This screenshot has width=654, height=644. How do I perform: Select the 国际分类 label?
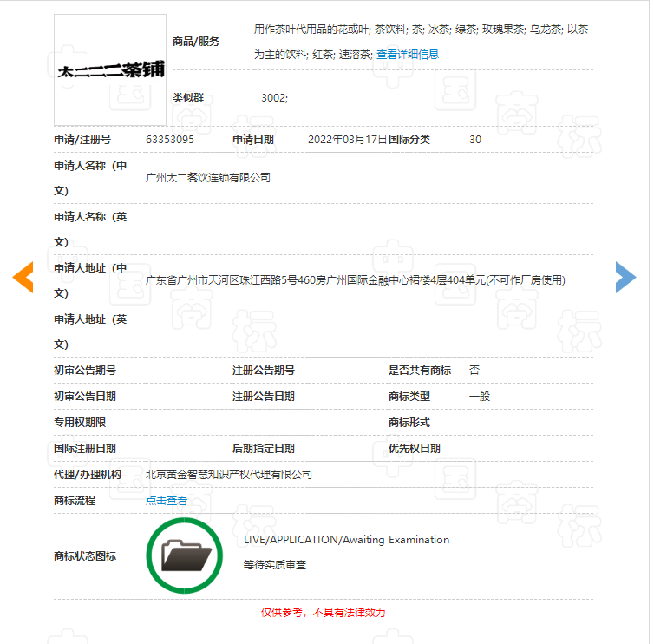pyautogui.click(x=409, y=140)
